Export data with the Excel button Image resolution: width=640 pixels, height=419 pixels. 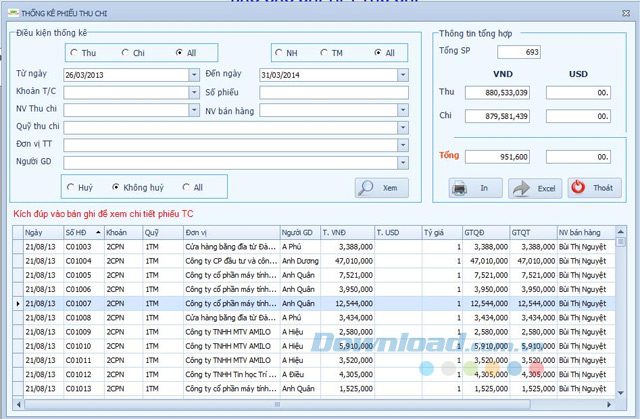535,187
